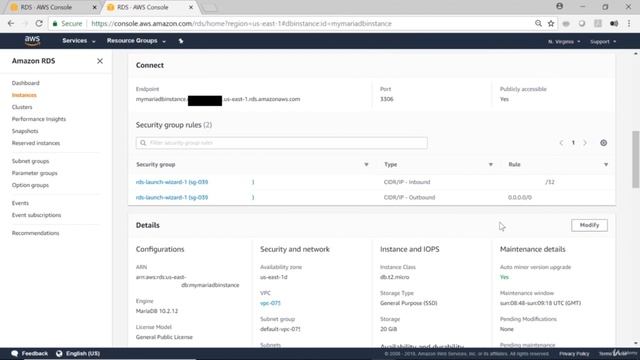Screen dimensions: 640x360
Task: Click the browser back arrow
Action: [x=11, y=24]
